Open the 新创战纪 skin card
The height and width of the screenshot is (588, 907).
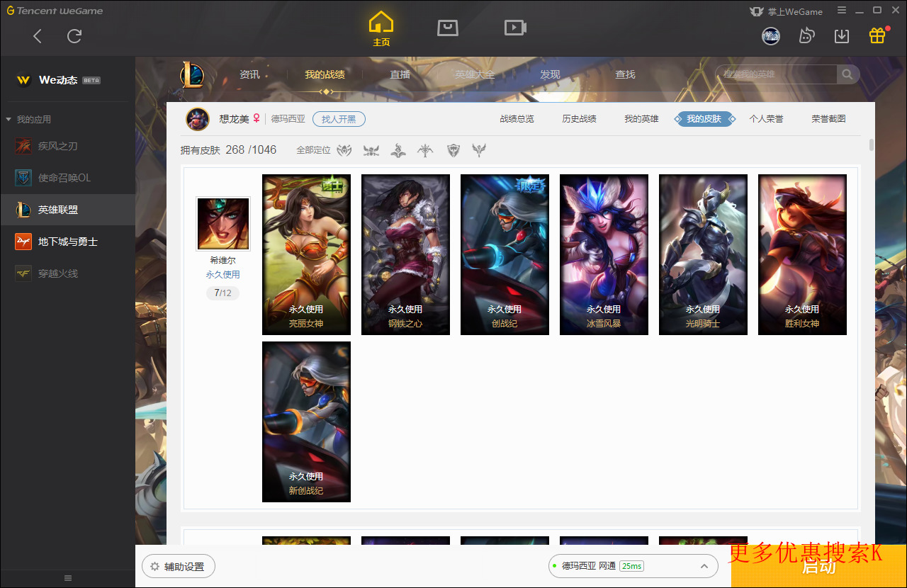pos(306,422)
